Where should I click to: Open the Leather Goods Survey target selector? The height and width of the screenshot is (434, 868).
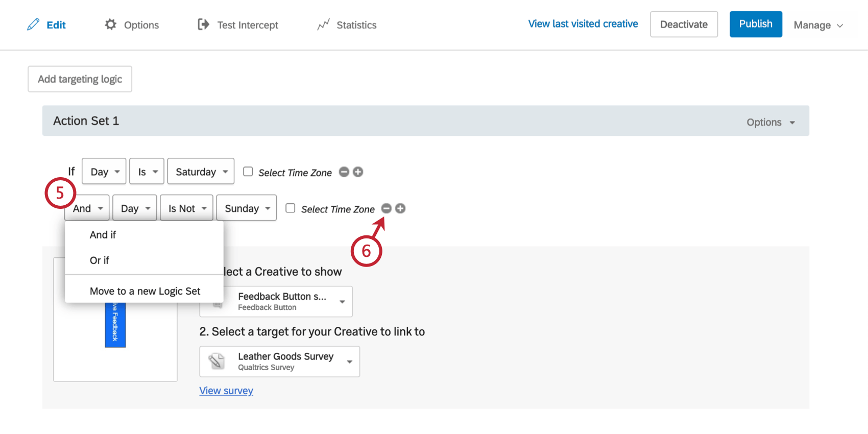pyautogui.click(x=279, y=361)
